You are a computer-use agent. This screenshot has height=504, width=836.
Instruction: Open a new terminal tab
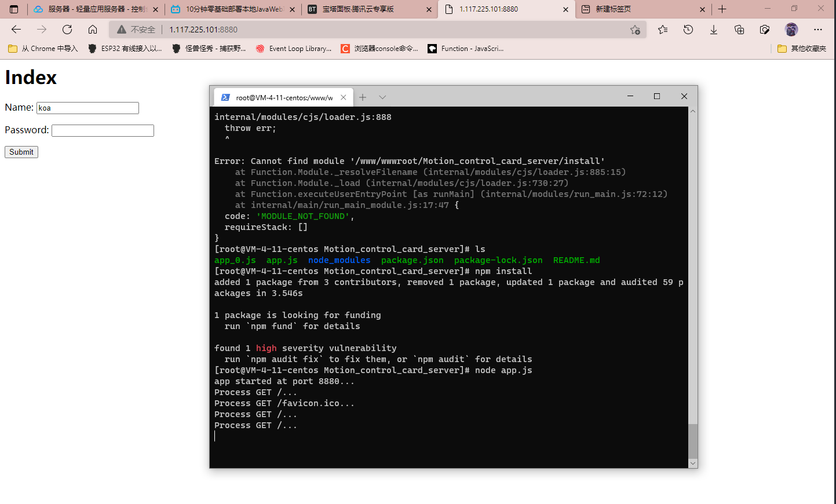point(363,97)
